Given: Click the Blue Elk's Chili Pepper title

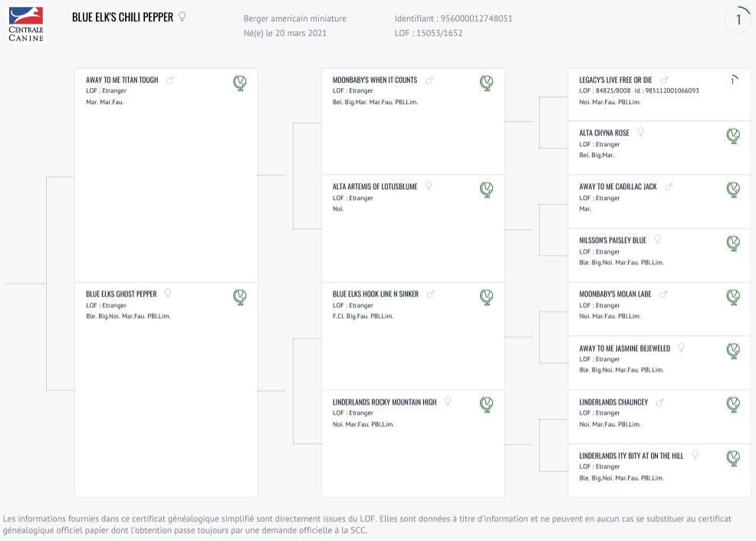Looking at the screenshot, I should (x=123, y=18).
